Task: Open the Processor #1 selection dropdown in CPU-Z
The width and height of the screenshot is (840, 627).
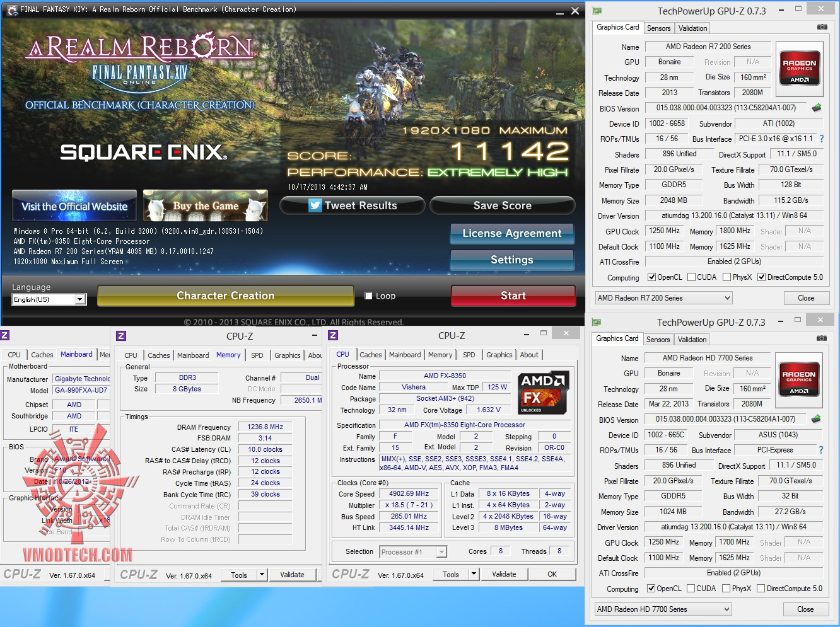Action: (413, 552)
